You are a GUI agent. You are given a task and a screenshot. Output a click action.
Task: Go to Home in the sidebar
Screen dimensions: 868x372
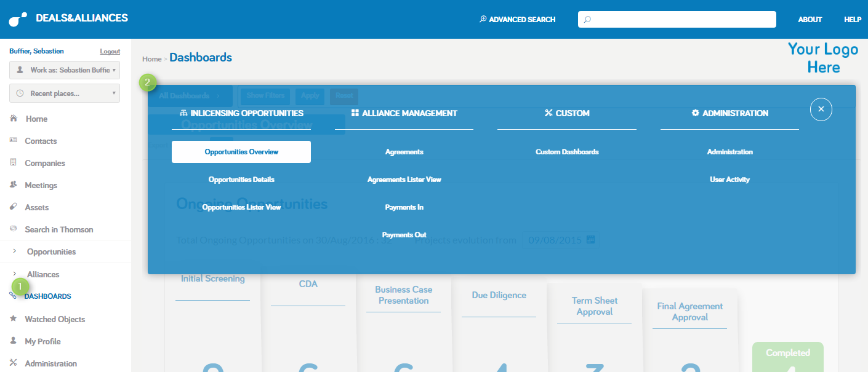tap(36, 119)
